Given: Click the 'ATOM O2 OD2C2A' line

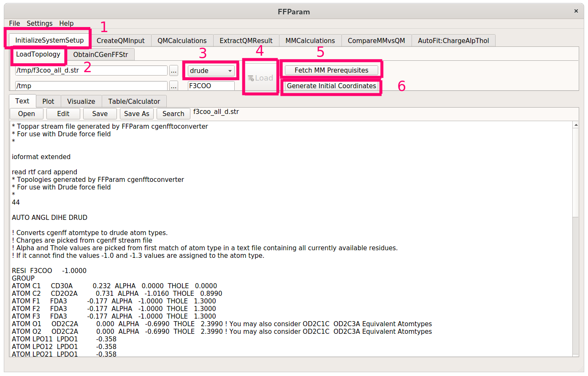Looking at the screenshot, I should point(222,331).
